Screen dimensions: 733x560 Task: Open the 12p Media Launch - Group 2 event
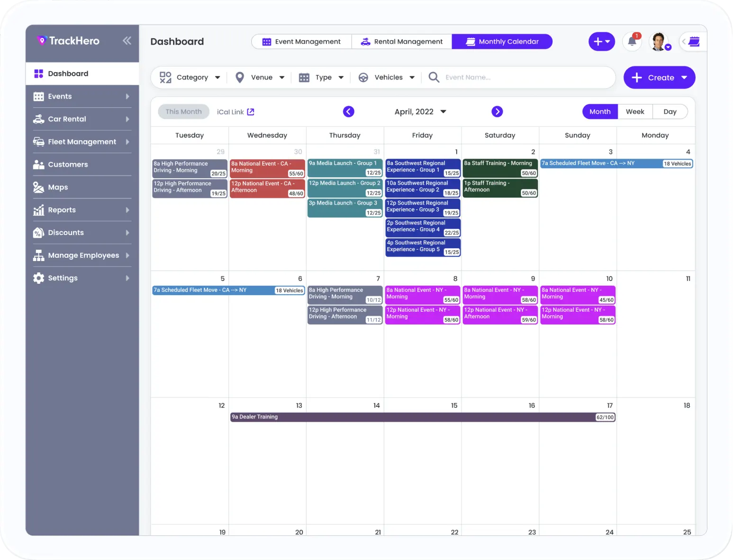point(345,188)
